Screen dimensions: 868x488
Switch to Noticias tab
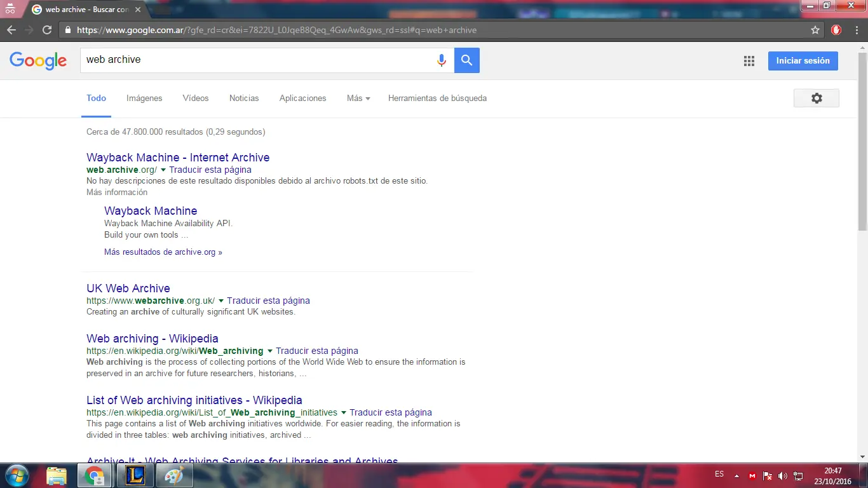(244, 98)
